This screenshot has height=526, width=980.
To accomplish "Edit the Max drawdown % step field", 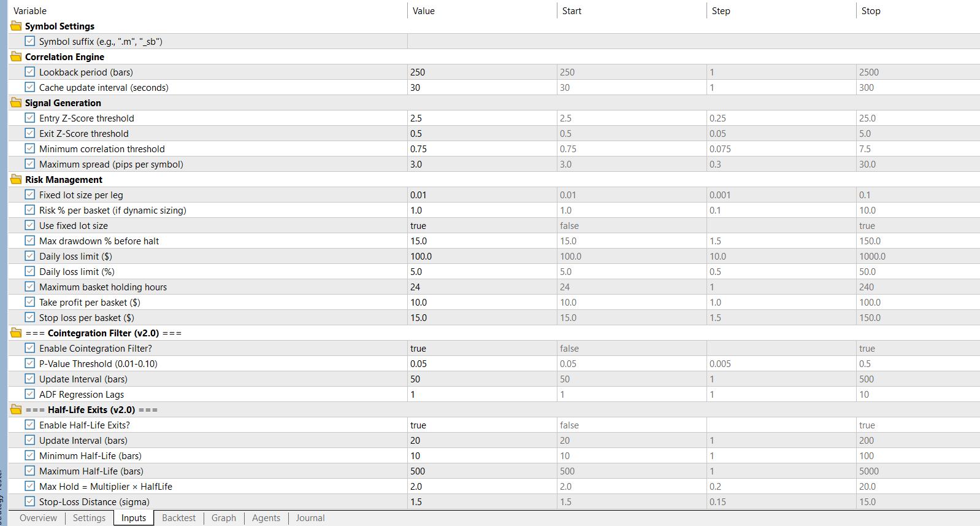I will 781,241.
